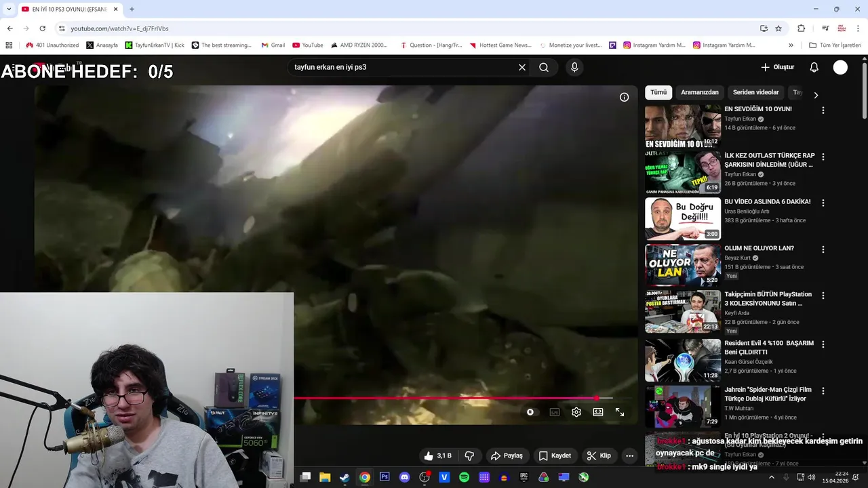The height and width of the screenshot is (488, 868).
Task: Click the Chrome back arrow
Action: 9,28
